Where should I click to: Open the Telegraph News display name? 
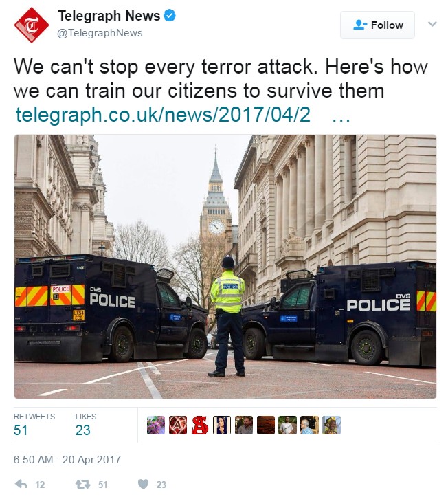coord(109,16)
